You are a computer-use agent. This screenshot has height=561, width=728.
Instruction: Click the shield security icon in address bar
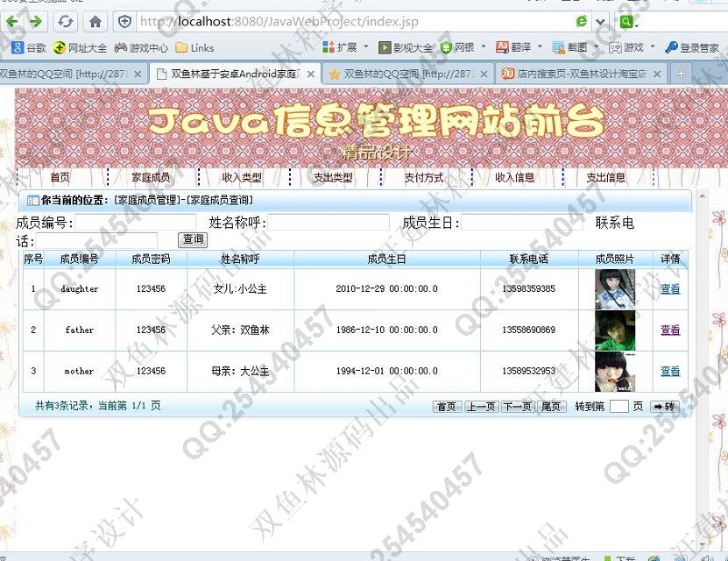[x=124, y=22]
